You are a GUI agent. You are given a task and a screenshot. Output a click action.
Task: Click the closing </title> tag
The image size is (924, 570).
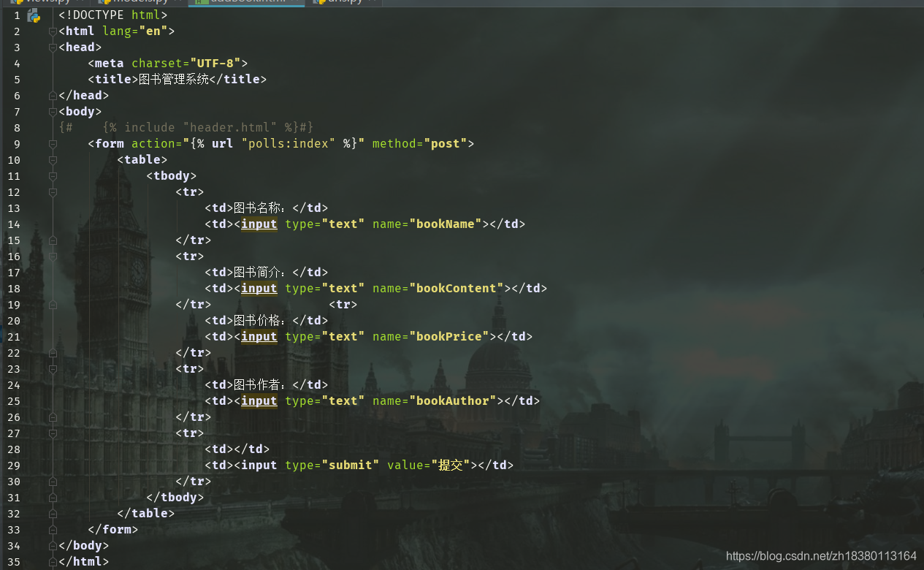click(x=238, y=80)
